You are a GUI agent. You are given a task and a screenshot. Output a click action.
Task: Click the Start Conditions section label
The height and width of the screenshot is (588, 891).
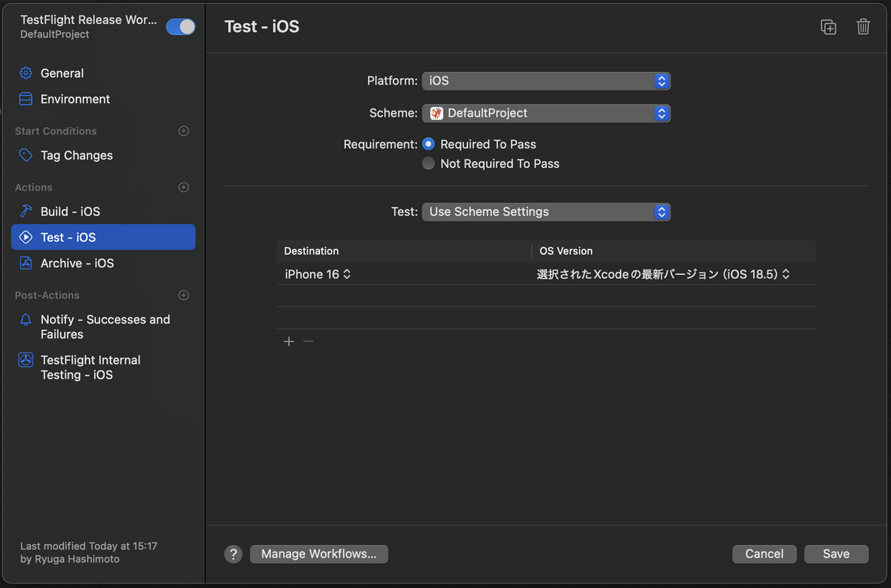tap(56, 131)
